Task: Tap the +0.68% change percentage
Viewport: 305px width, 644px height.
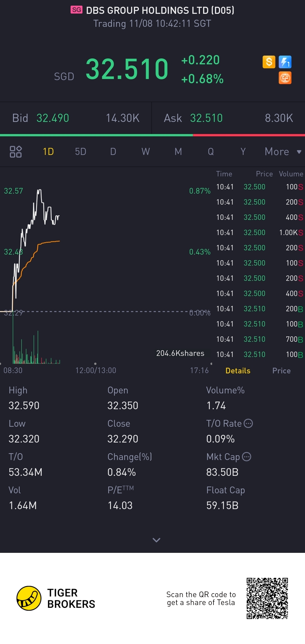Action: (202, 79)
